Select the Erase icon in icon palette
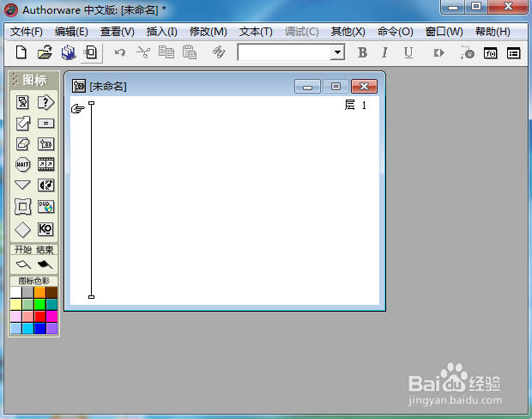532x419 pixels. coord(22,144)
